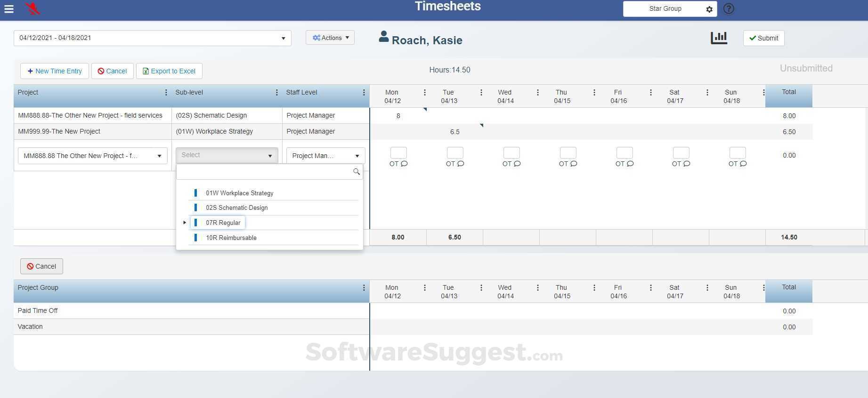
Task: Submit the timesheet
Action: [763, 38]
